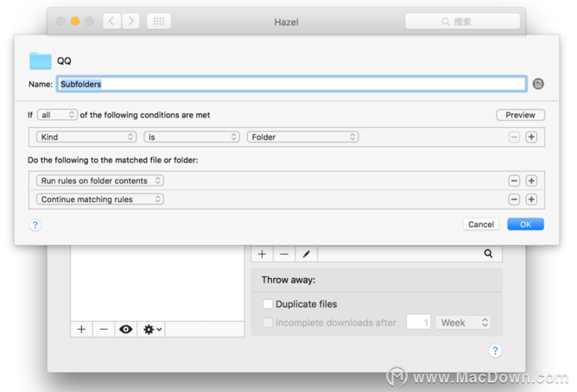Click the back arrow in the Hazel toolbar
577x392 pixels.
click(111, 22)
